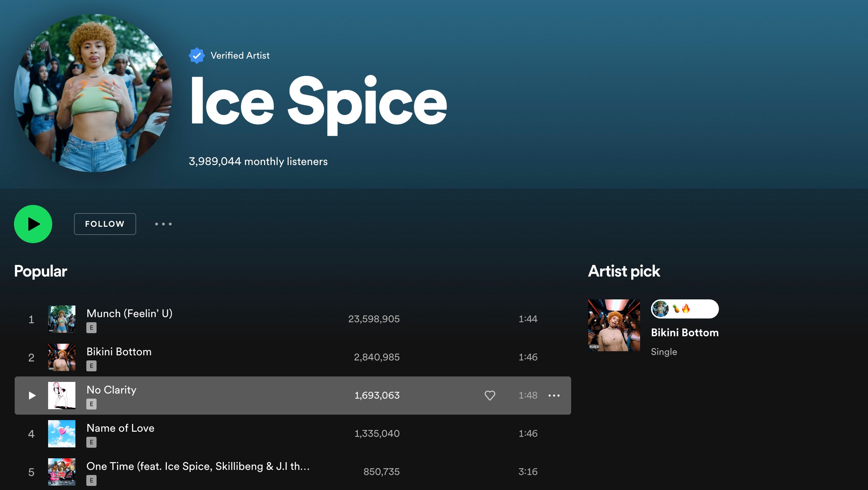
Task: Click the play count 2,840,985
Action: [x=377, y=357]
